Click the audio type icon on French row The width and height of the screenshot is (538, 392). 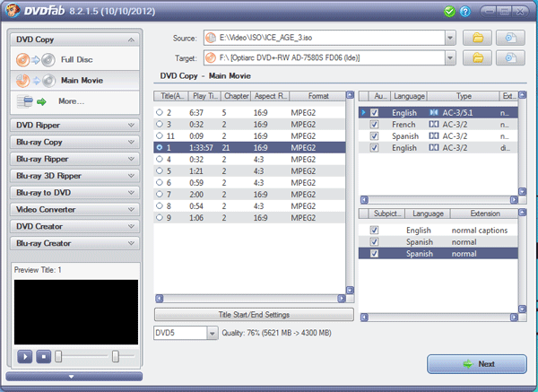point(434,125)
